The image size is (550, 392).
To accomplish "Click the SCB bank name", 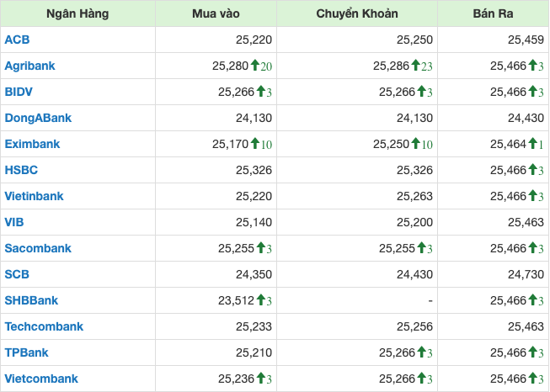I will (x=17, y=274).
